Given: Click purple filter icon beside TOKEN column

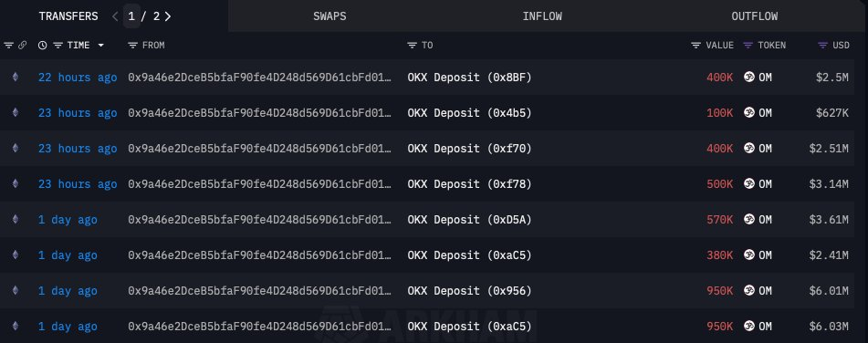Looking at the screenshot, I should (748, 46).
